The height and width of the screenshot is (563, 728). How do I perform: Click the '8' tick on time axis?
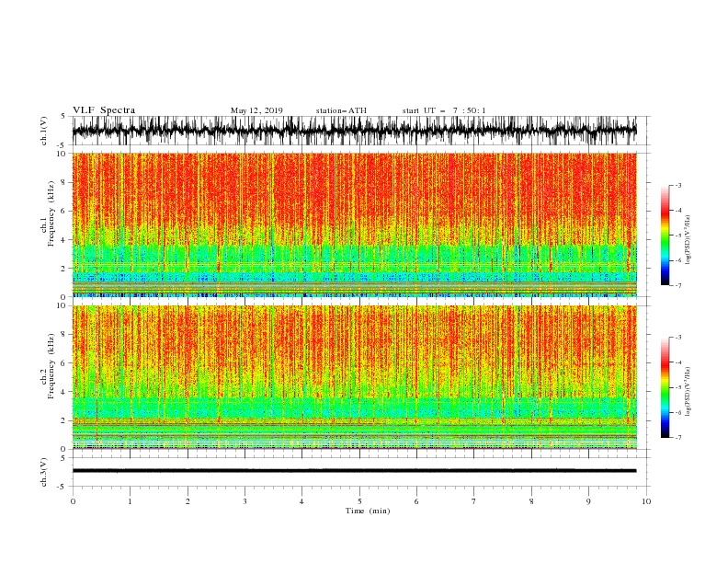(x=531, y=501)
